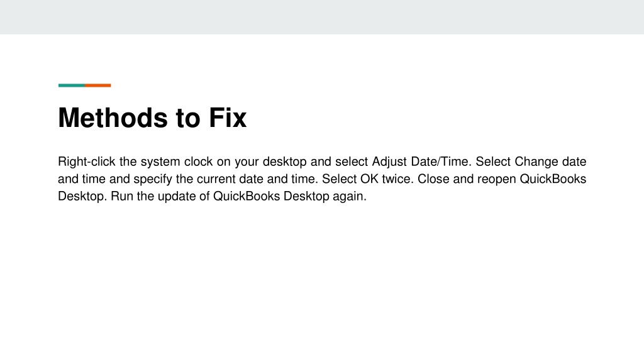Click the phrase "Change date" in first line
This screenshot has height=362, width=644.
550,162
